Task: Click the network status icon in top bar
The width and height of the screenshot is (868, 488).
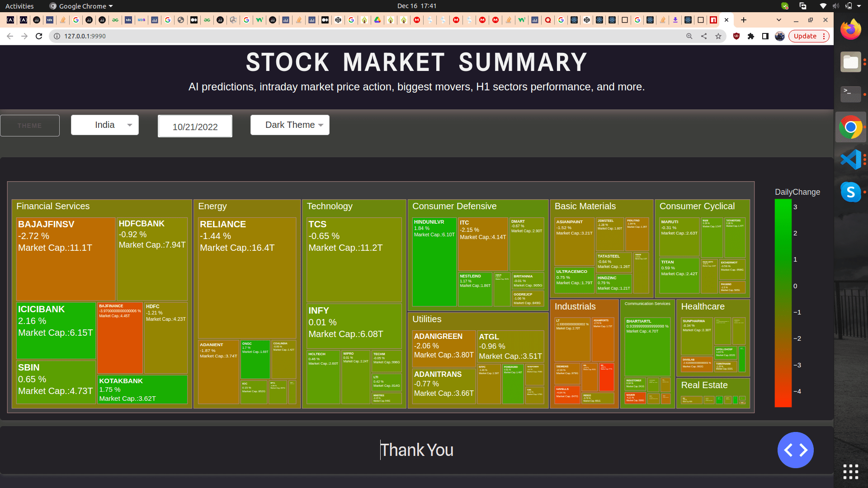Action: (823, 6)
